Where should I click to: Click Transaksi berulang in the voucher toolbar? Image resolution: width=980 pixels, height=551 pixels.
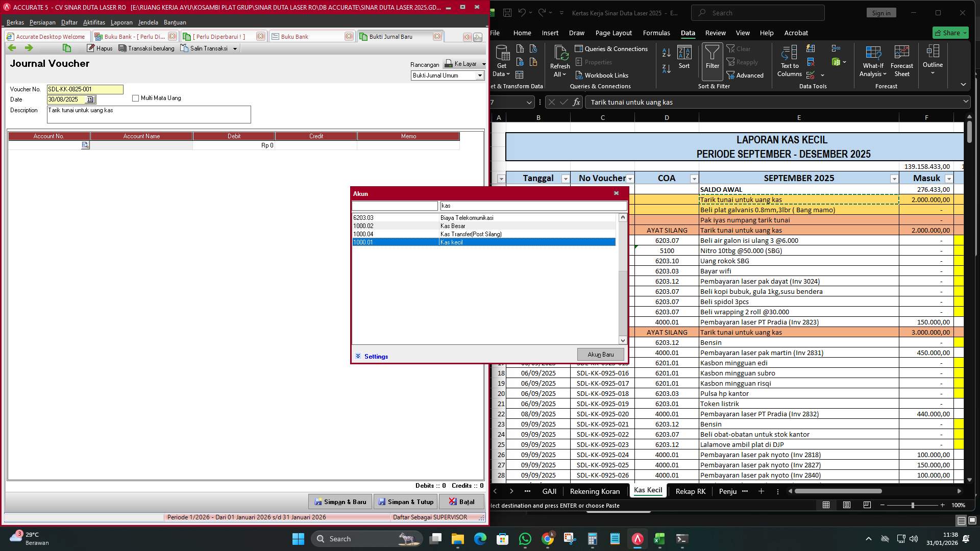tap(146, 48)
